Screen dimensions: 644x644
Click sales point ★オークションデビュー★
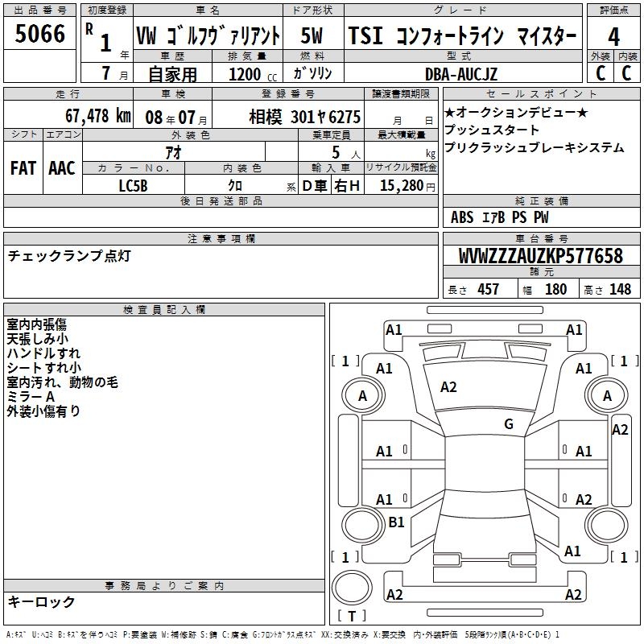click(x=516, y=112)
